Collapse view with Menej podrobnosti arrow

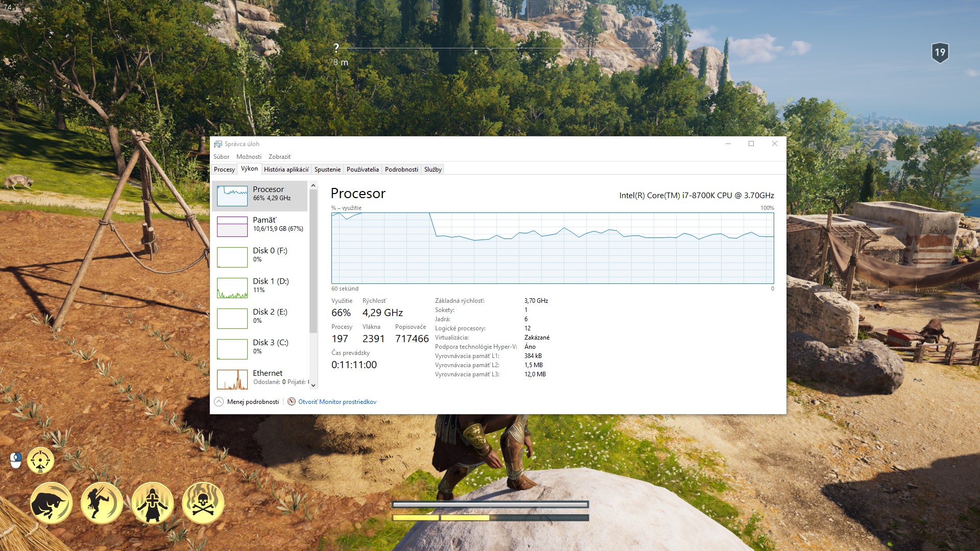[x=219, y=402]
